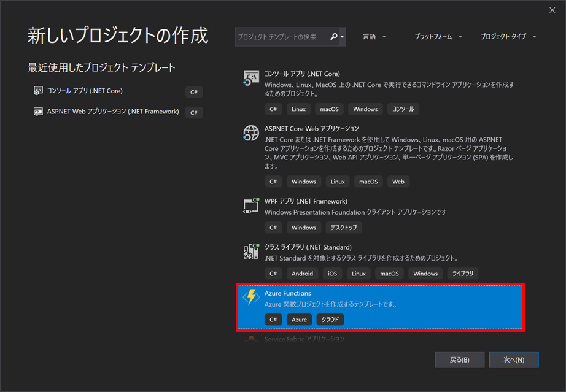Click WPF Windows Presentation Foundation description

point(355,212)
